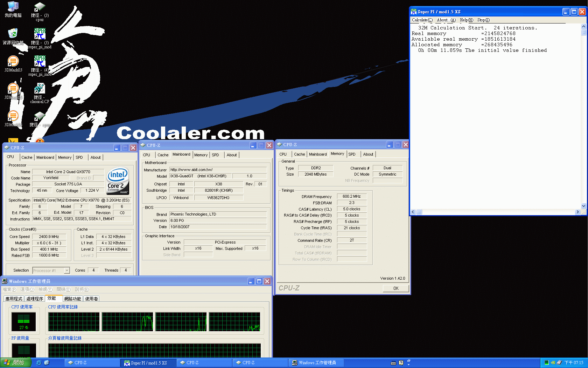
Task: Click Stop(S) menu in Super PI
Action: click(483, 20)
